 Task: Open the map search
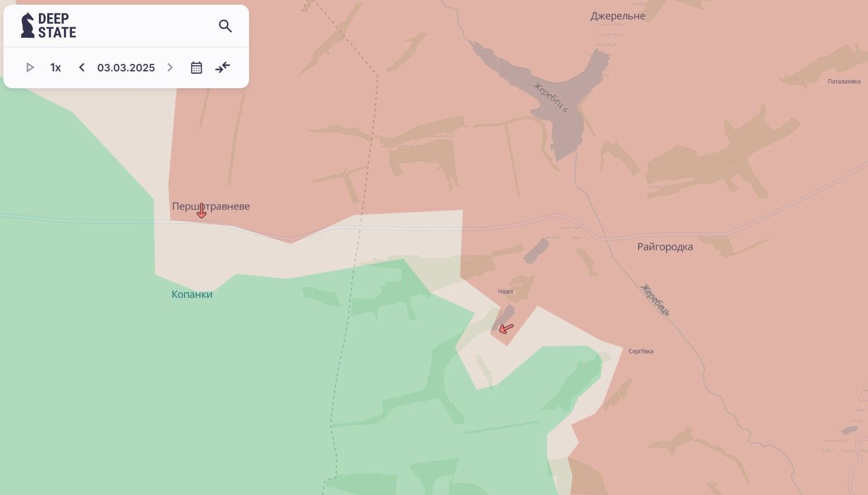pos(225,26)
